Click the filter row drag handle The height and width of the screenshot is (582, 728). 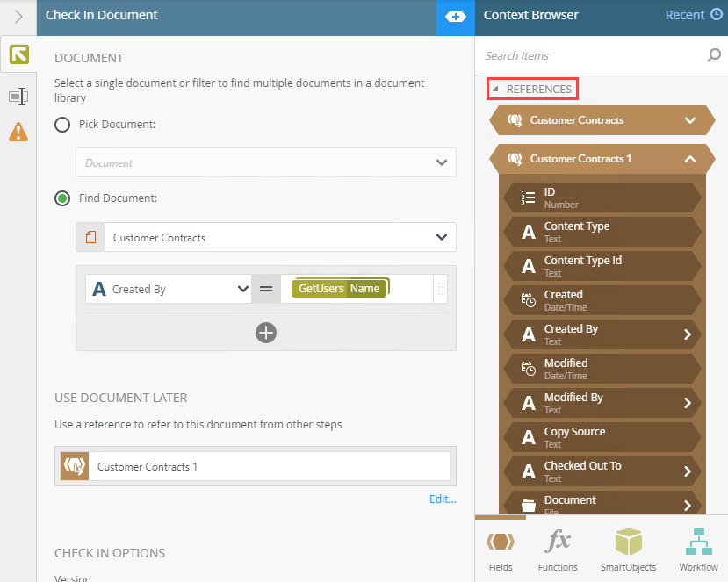pos(441,289)
